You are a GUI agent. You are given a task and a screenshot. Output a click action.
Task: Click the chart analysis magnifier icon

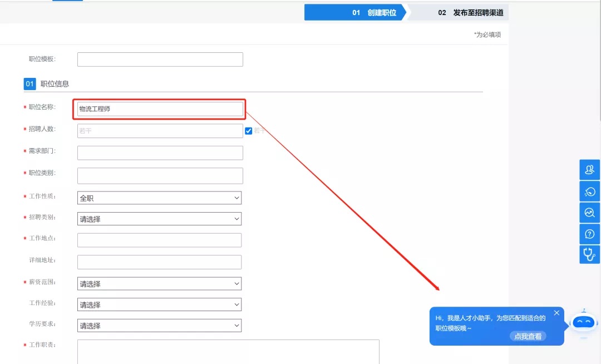[589, 212]
